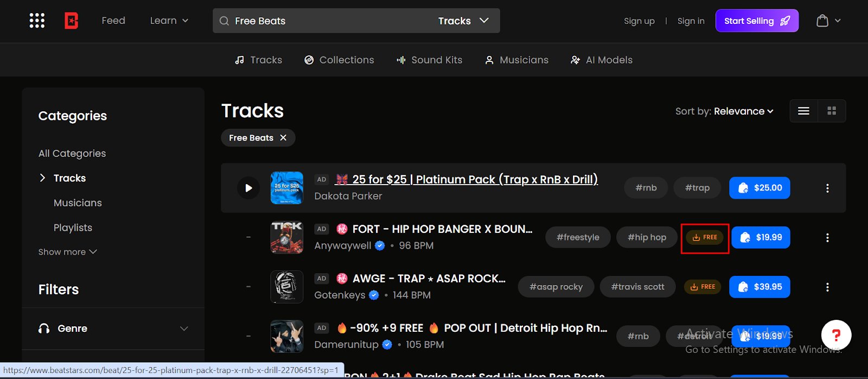Open Damerunitup artist profile
Viewport: 868px width, 379px height.
[346, 344]
